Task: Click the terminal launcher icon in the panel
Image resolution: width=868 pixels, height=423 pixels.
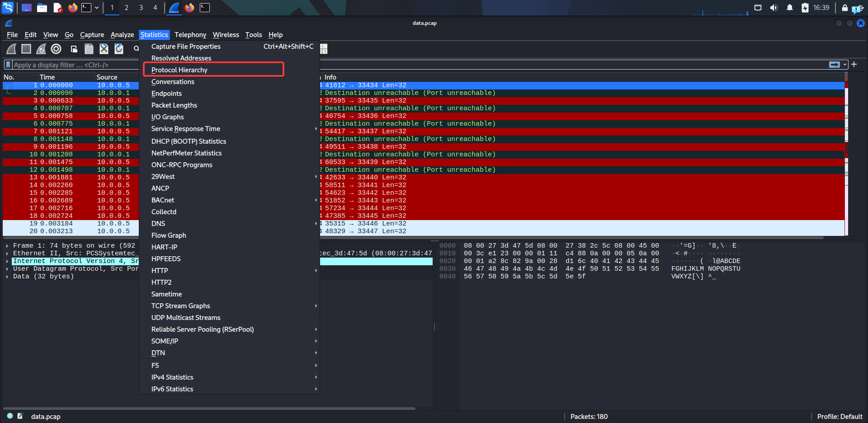Action: 86,8
